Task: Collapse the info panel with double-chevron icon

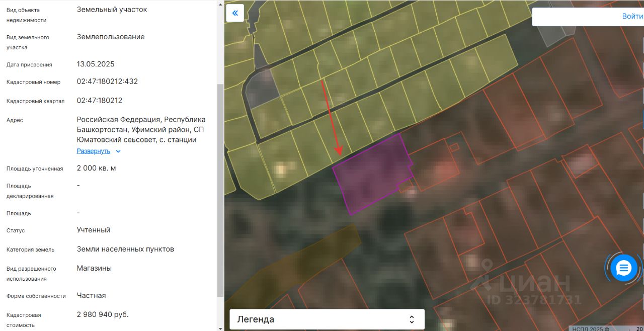Action: click(x=235, y=13)
